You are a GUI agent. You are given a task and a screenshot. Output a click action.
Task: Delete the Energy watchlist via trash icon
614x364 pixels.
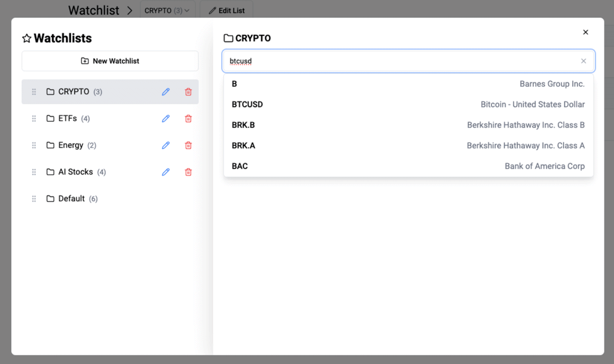(x=188, y=145)
